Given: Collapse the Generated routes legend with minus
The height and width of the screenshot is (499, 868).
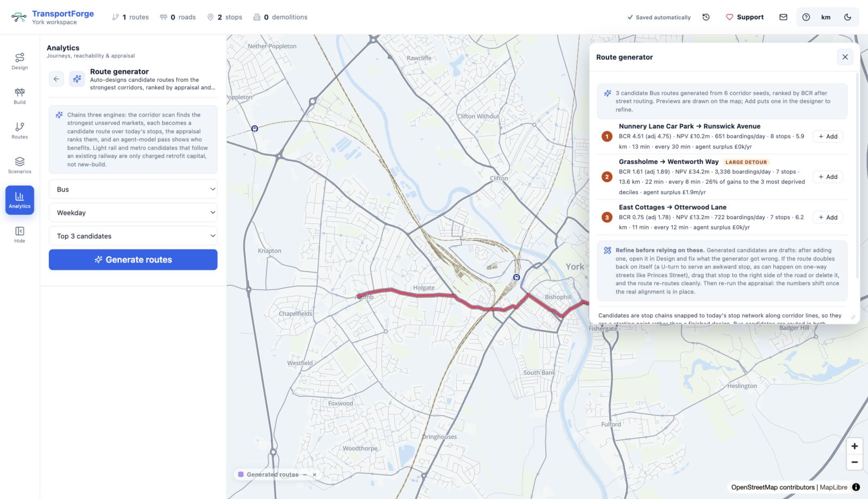Looking at the screenshot, I should (305, 475).
